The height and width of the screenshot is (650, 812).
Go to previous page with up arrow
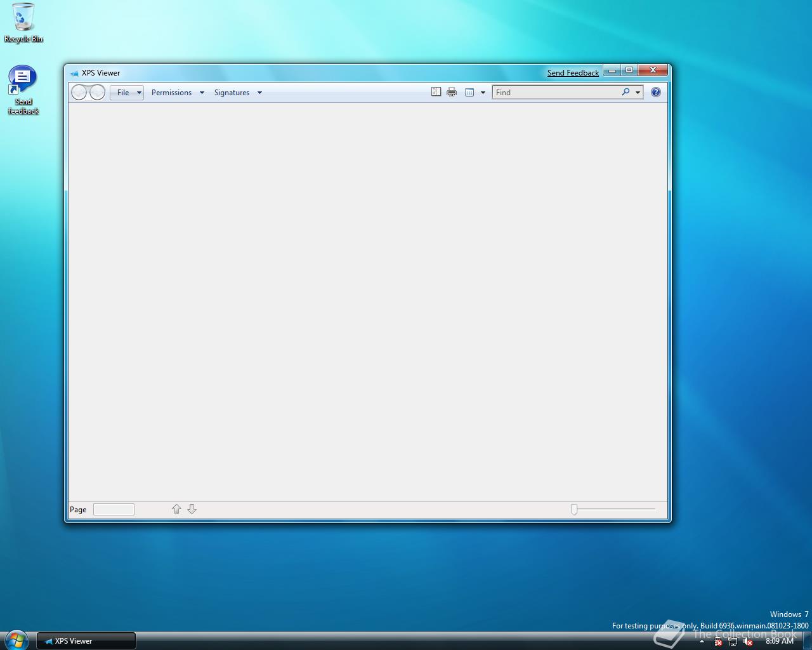pos(176,509)
